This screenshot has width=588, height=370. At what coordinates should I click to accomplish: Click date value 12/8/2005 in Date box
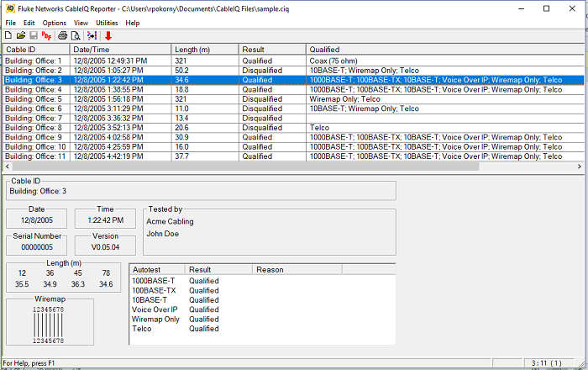(37, 220)
